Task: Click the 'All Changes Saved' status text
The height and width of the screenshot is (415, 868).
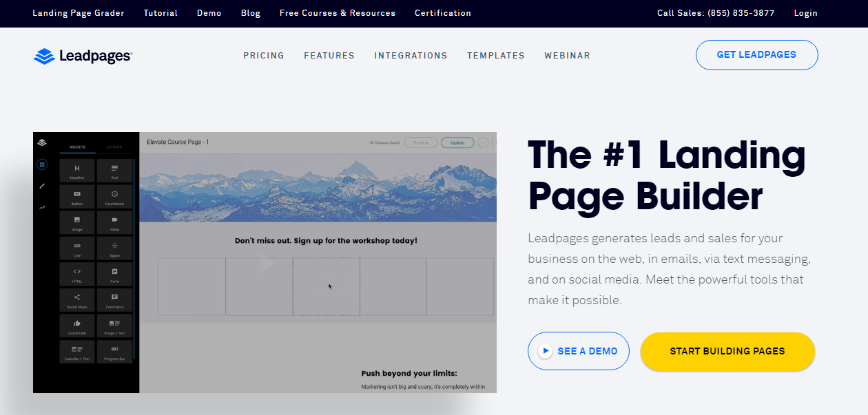Action: click(384, 143)
